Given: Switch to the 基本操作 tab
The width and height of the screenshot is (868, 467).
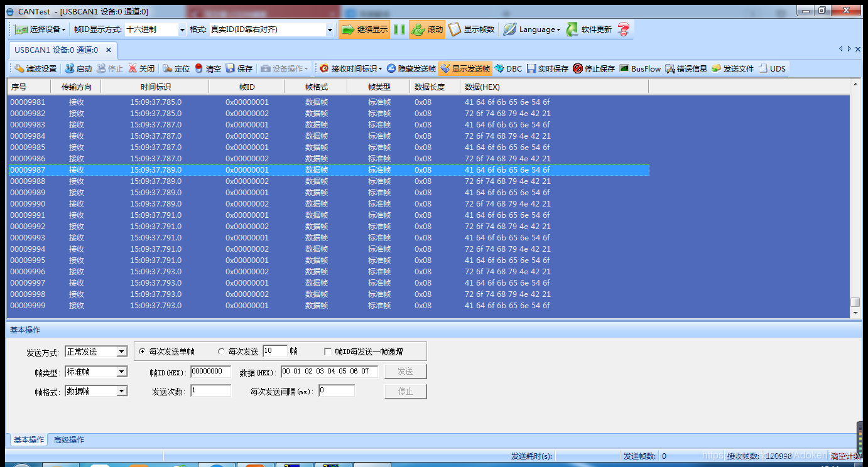Looking at the screenshot, I should coord(29,440).
